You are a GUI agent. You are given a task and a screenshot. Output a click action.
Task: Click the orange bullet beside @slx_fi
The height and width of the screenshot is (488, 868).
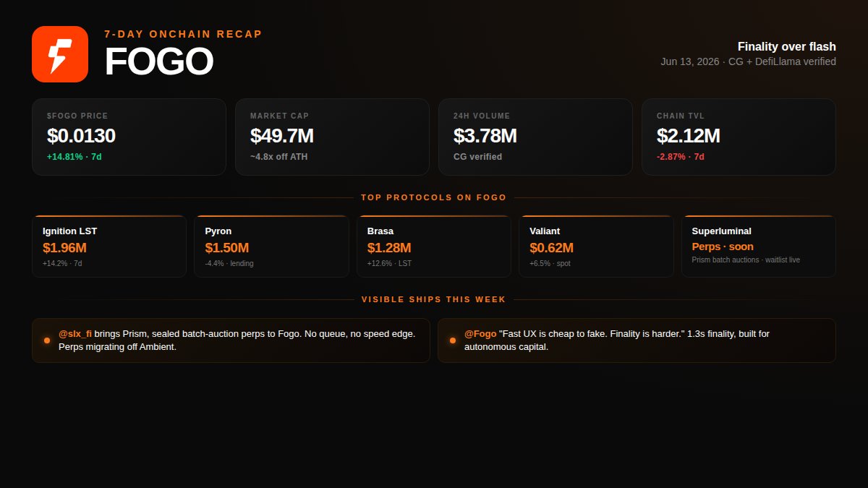point(47,340)
